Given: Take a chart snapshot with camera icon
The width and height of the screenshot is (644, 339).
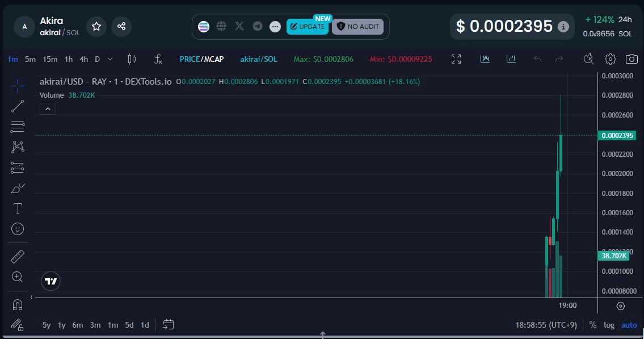Looking at the screenshot, I should tap(632, 59).
